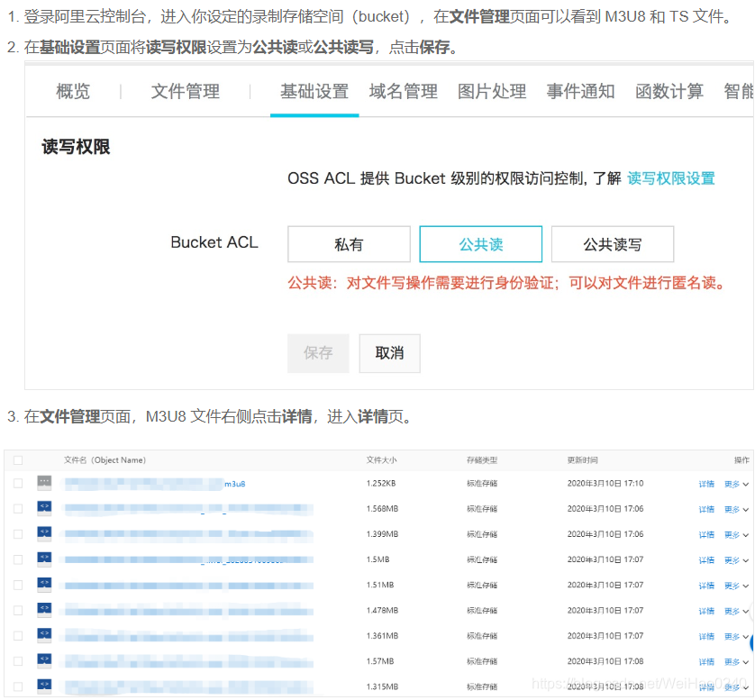Viewport: 755px width, 700px height.
Task: Open the 更多 dropdown on the first file row
Action: coord(732,483)
